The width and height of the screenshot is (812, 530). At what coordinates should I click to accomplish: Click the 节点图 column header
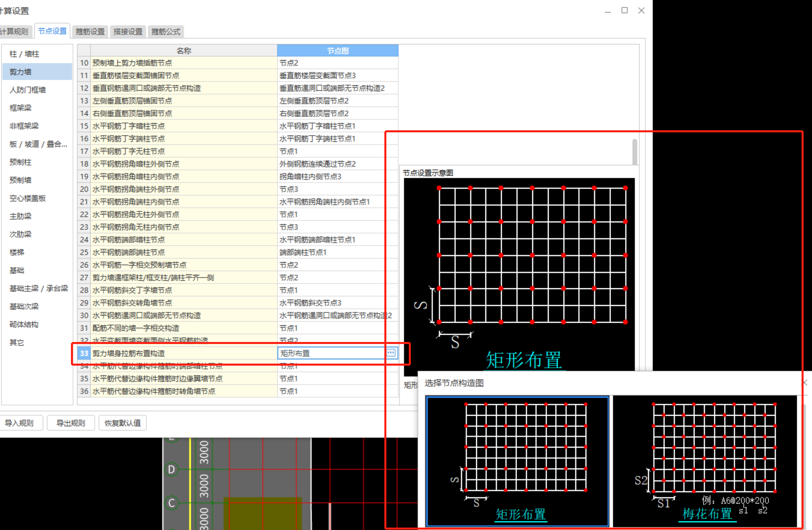pyautogui.click(x=337, y=51)
